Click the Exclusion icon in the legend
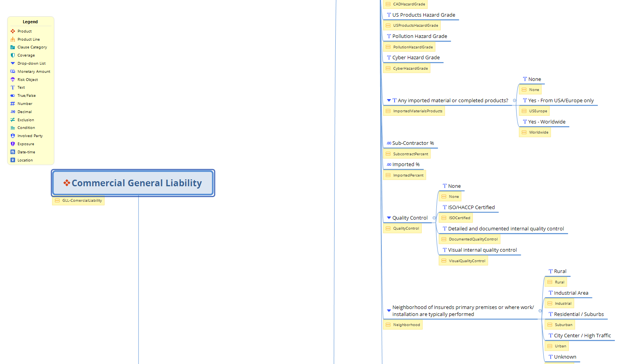 [x=13, y=120]
